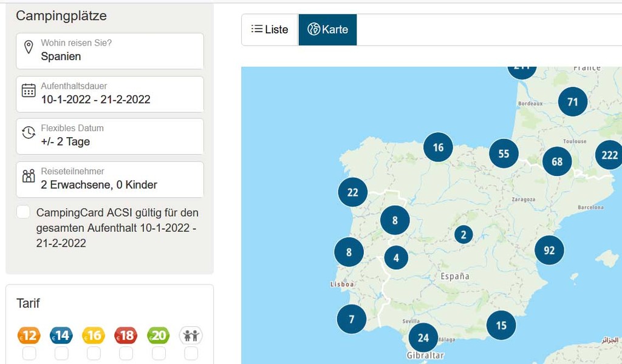The image size is (622, 364).
Task: Click the Toulouse label on the map
Action: click(575, 141)
